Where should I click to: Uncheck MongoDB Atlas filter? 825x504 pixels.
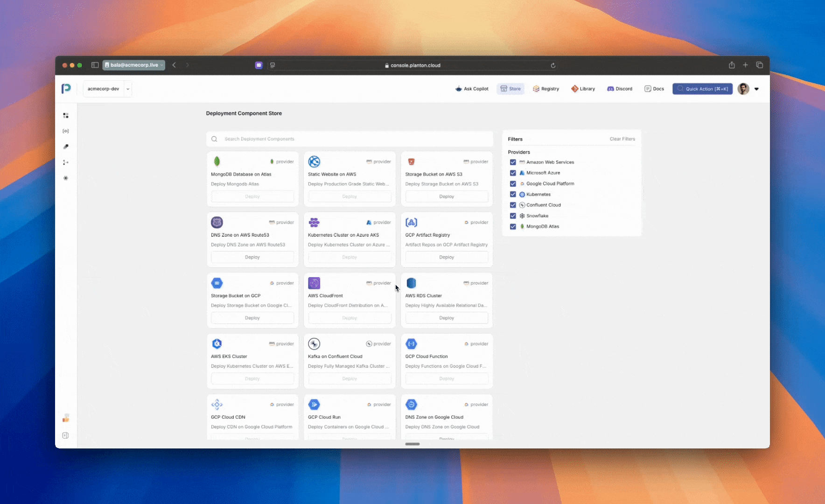pyautogui.click(x=513, y=226)
